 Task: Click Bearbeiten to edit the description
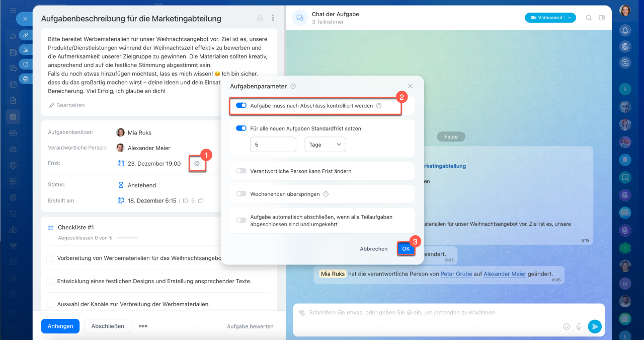click(x=67, y=105)
